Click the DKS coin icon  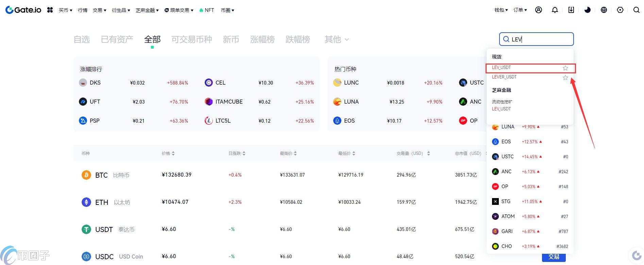83,83
